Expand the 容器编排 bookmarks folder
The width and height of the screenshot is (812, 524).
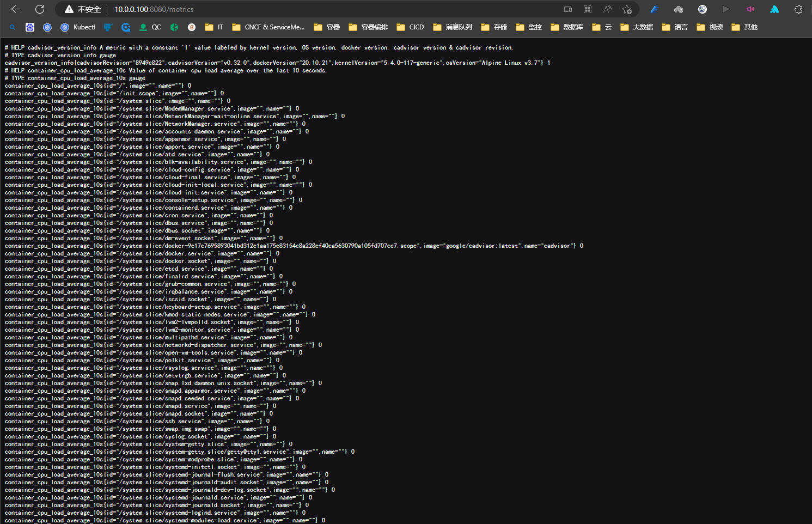point(368,27)
